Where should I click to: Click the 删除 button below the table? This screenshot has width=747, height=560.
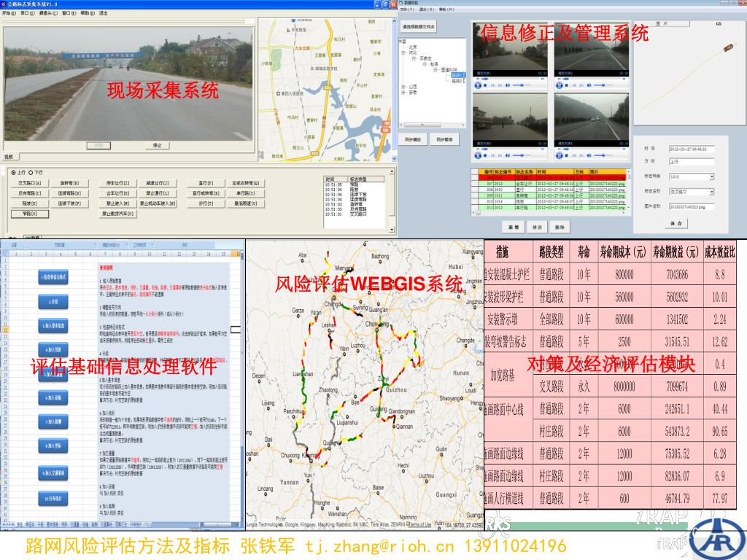tap(560, 227)
